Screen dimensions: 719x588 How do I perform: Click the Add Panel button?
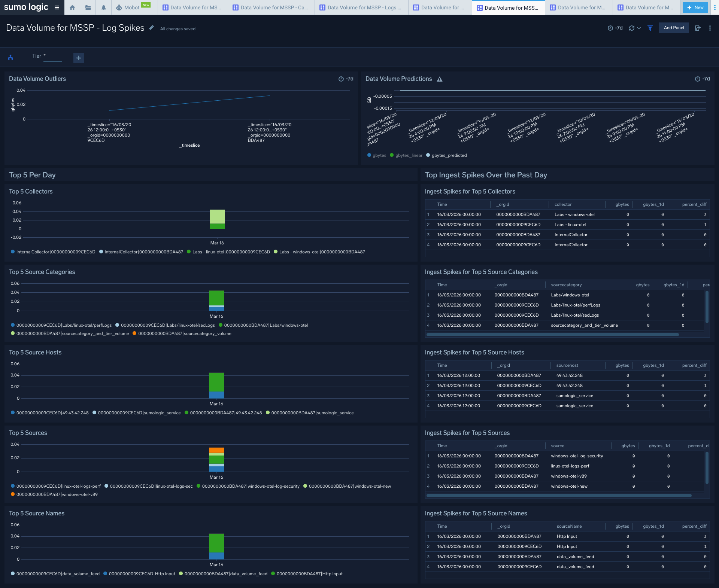[674, 28]
